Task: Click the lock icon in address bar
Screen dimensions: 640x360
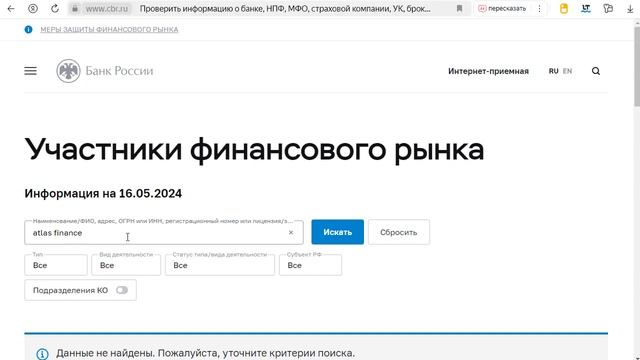Action: point(75,9)
